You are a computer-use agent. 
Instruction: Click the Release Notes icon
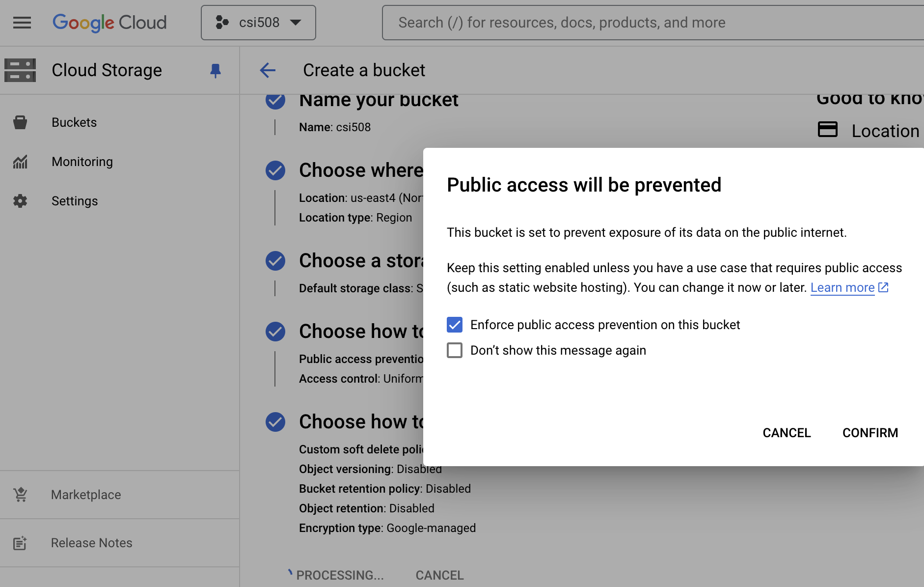point(20,543)
